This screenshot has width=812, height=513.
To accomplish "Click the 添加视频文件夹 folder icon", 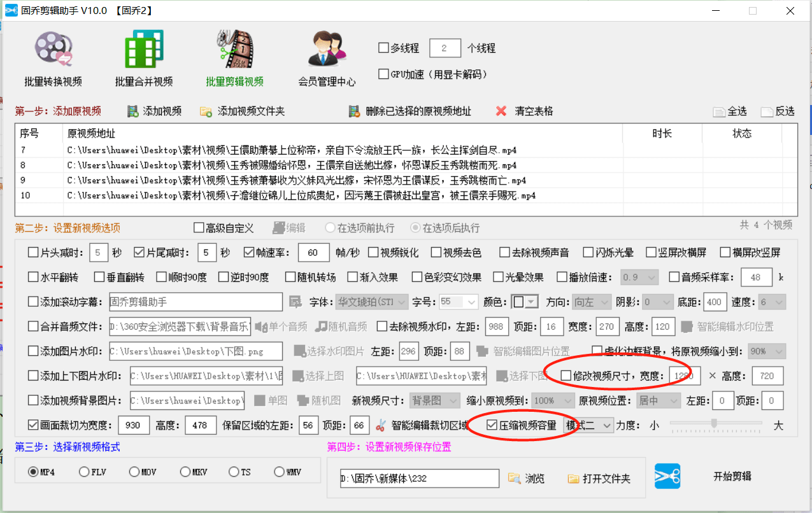I will (x=207, y=110).
